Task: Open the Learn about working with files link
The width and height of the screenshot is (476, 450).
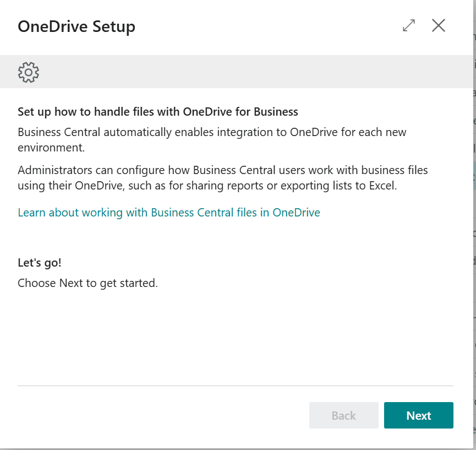Action: coord(169,213)
